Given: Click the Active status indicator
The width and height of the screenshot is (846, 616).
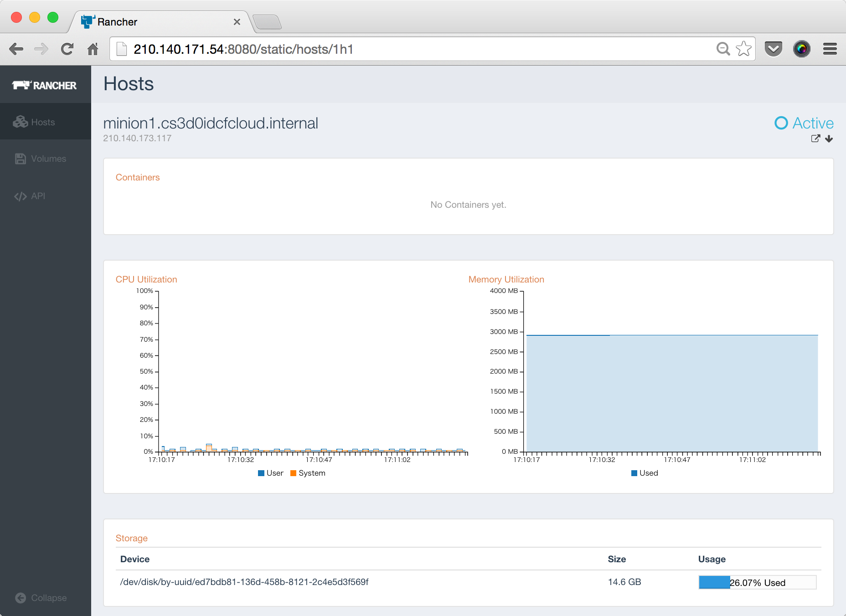Looking at the screenshot, I should pos(804,123).
